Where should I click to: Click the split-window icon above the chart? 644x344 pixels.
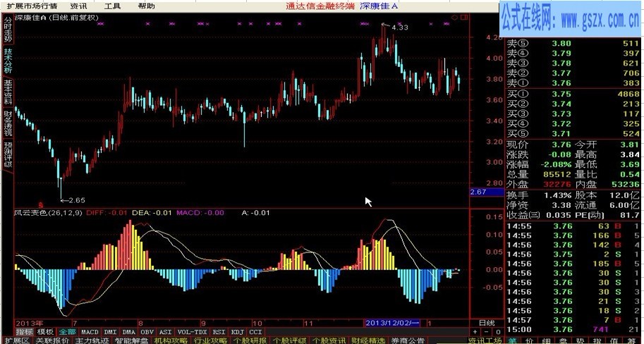(464, 17)
